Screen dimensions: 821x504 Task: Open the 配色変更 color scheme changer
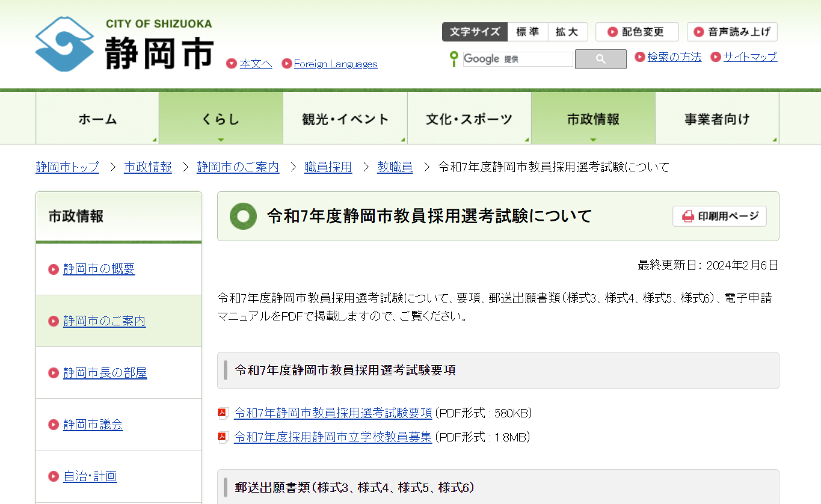[636, 31]
